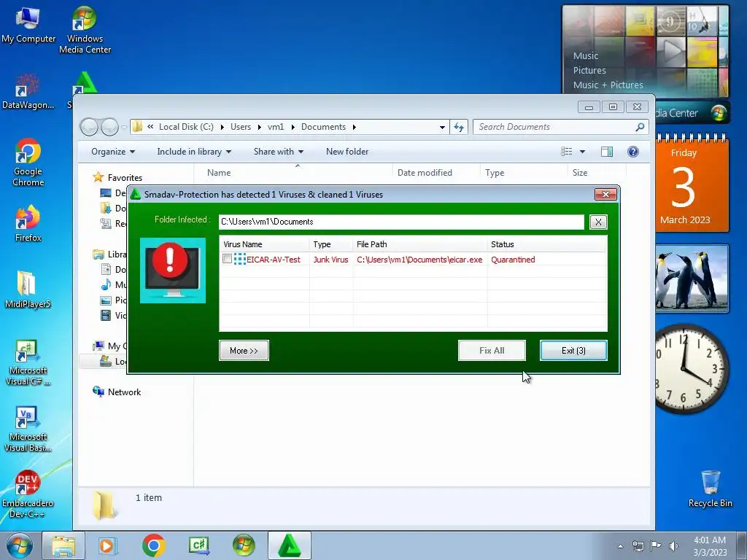Open Microsoft Visual C# desktop shortcut
Image resolution: width=747 pixels, height=560 pixels.
point(28,363)
